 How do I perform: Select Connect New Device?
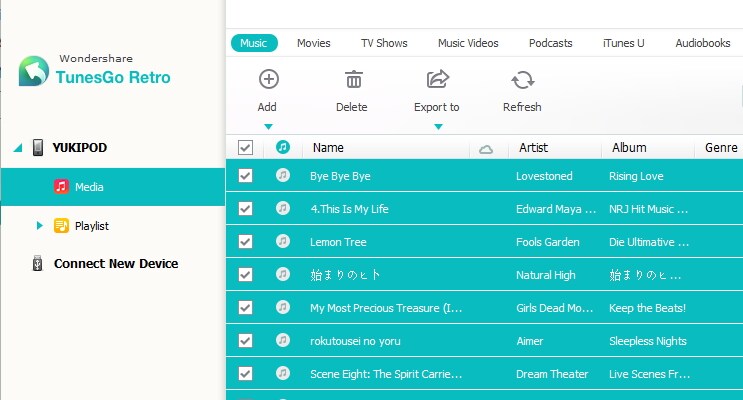pyautogui.click(x=116, y=264)
